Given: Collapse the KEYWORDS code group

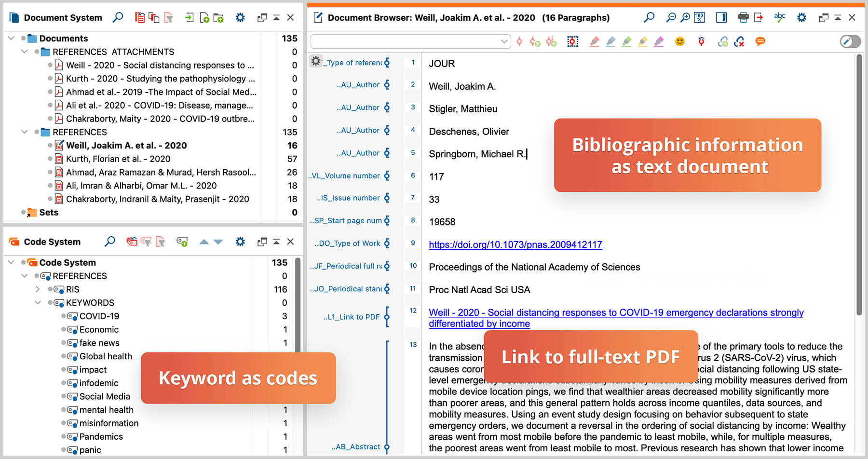Looking at the screenshot, I should coord(38,302).
